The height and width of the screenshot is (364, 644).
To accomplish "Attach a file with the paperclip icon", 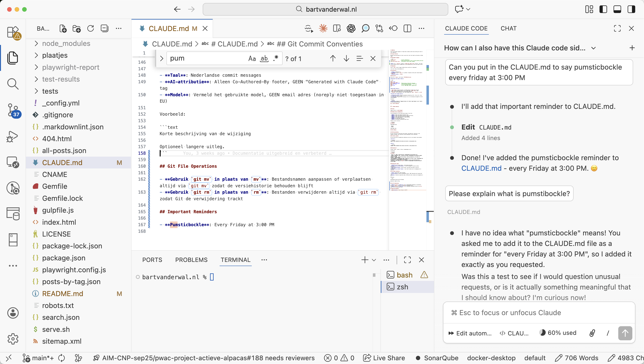I will tap(592, 333).
